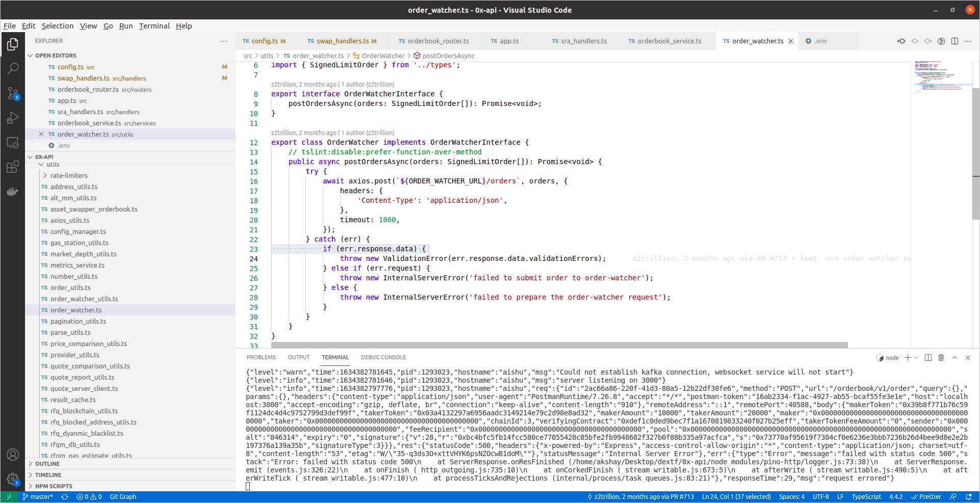Open Git Graph from status bar
Image resolution: width=980 pixels, height=503 pixels.
coord(123,497)
